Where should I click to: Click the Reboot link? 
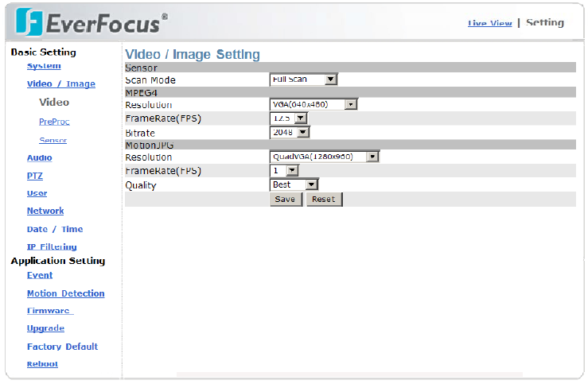tap(42, 364)
